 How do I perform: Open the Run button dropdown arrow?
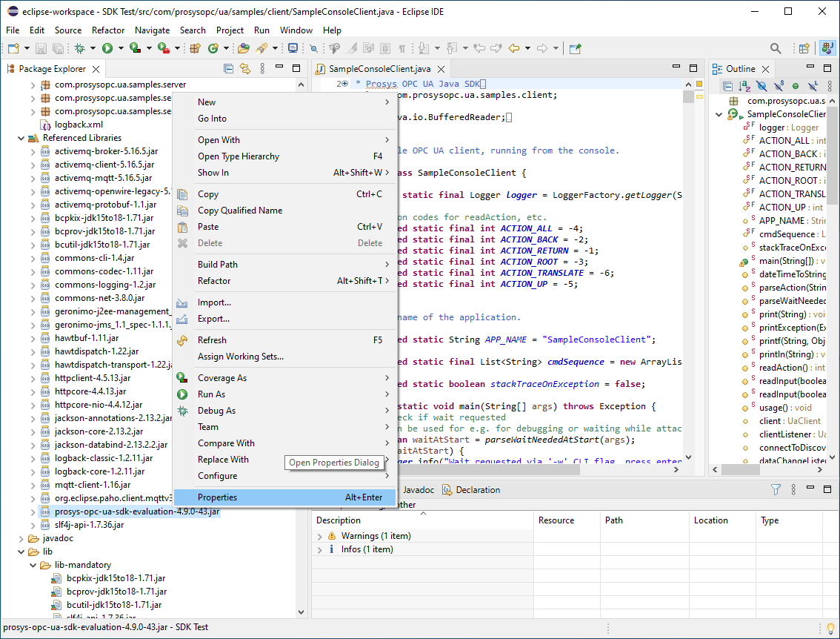point(121,49)
